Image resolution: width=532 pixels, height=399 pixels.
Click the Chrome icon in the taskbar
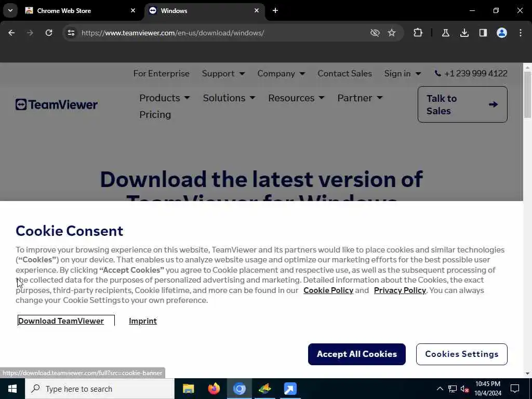pos(239,389)
